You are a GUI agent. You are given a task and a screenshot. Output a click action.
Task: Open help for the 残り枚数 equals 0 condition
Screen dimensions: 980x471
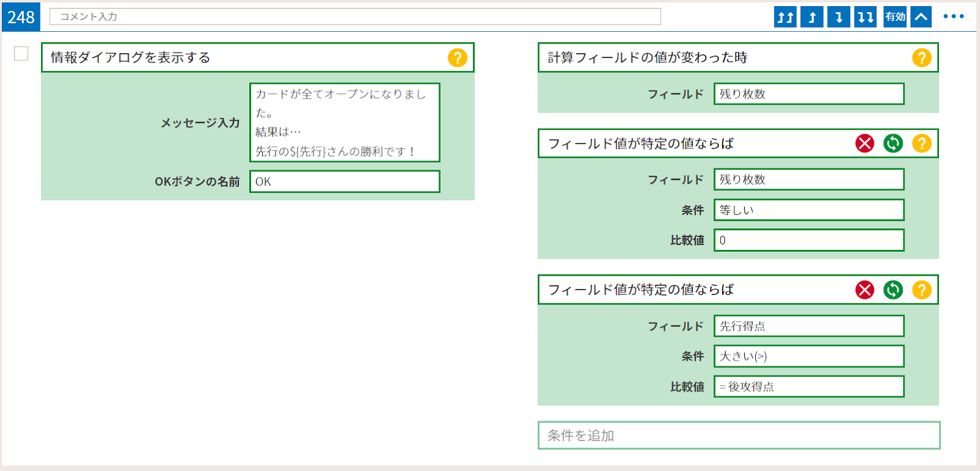click(x=922, y=143)
